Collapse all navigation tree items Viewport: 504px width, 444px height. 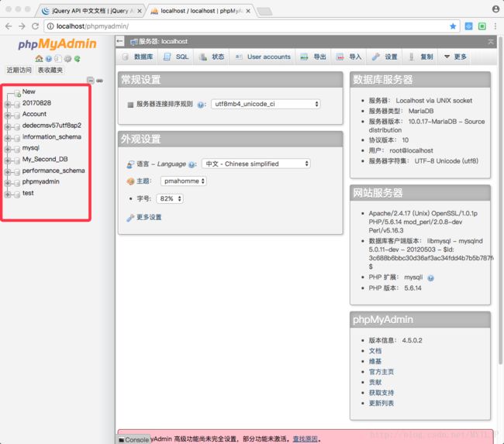point(91,81)
